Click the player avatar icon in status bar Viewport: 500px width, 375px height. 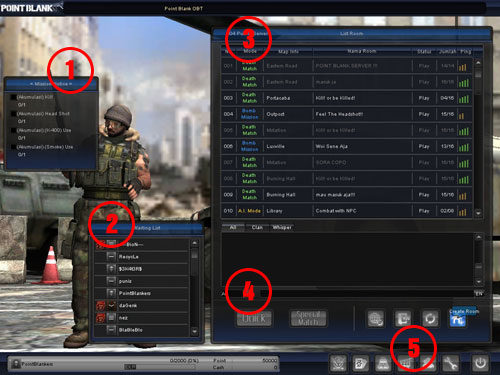[15, 364]
